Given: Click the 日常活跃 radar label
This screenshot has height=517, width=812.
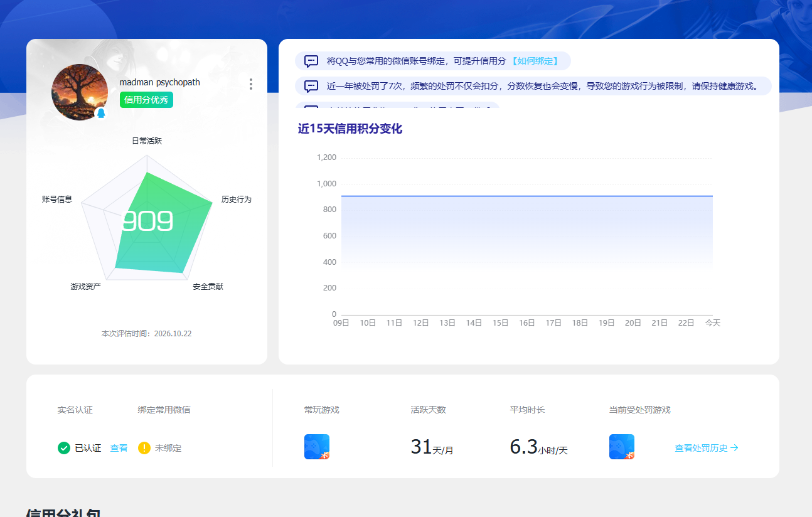Looking at the screenshot, I should pyautogui.click(x=147, y=141).
